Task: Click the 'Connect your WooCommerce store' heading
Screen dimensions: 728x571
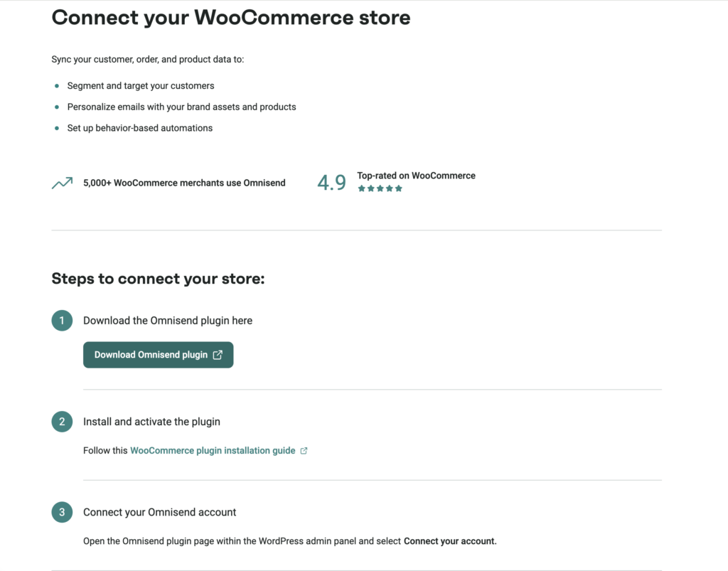Action: click(231, 17)
